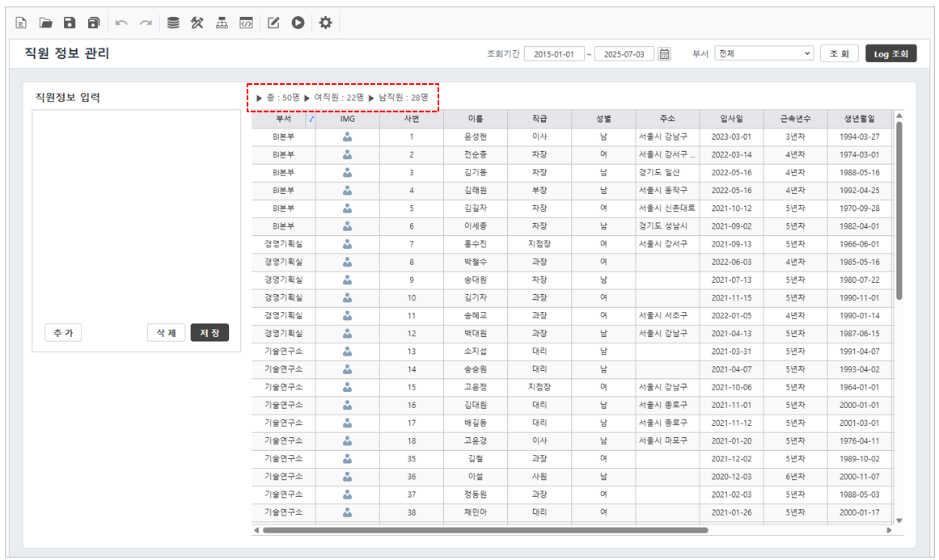Click the new document icon
The height and width of the screenshot is (560, 939).
tap(21, 23)
